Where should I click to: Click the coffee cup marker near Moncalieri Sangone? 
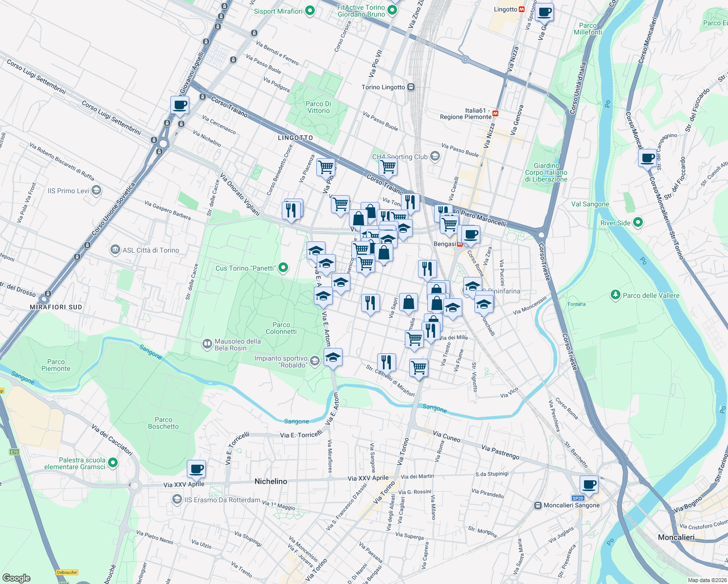tap(588, 484)
